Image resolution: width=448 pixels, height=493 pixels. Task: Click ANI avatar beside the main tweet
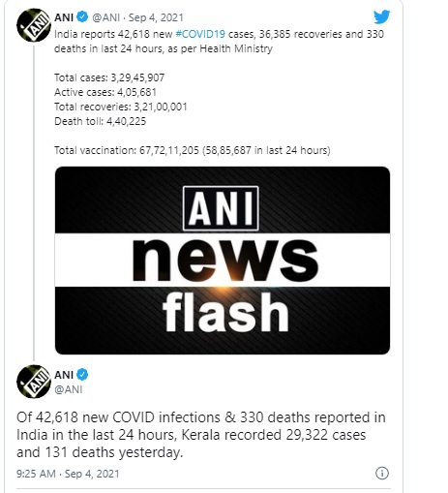[34, 382]
